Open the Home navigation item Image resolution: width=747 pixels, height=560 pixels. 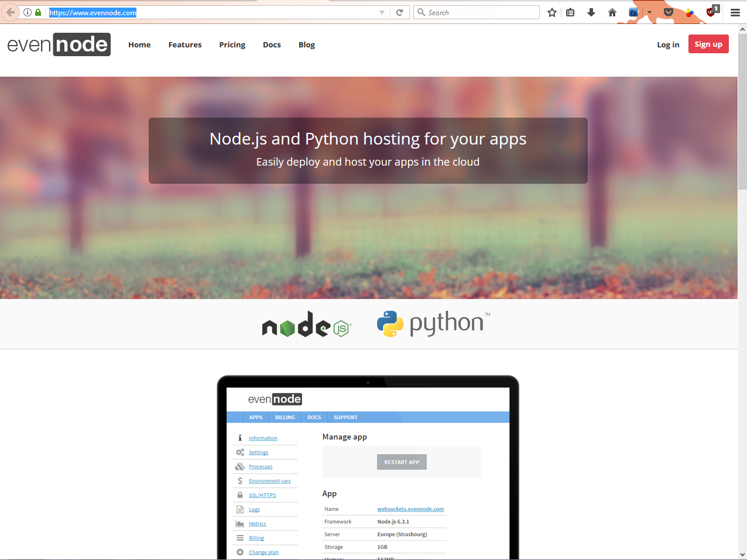139,44
